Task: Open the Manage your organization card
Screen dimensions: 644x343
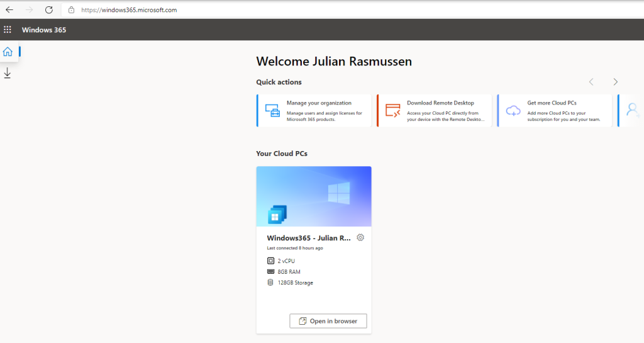Action: 314,111
